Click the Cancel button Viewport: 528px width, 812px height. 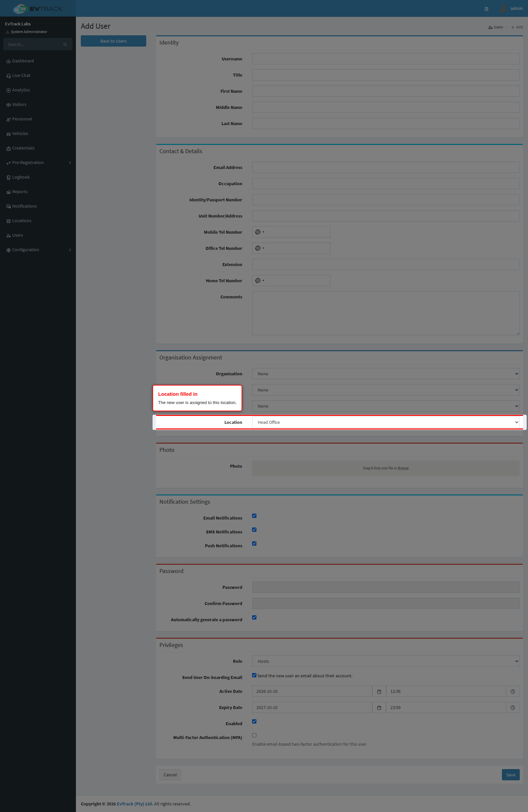coord(170,775)
